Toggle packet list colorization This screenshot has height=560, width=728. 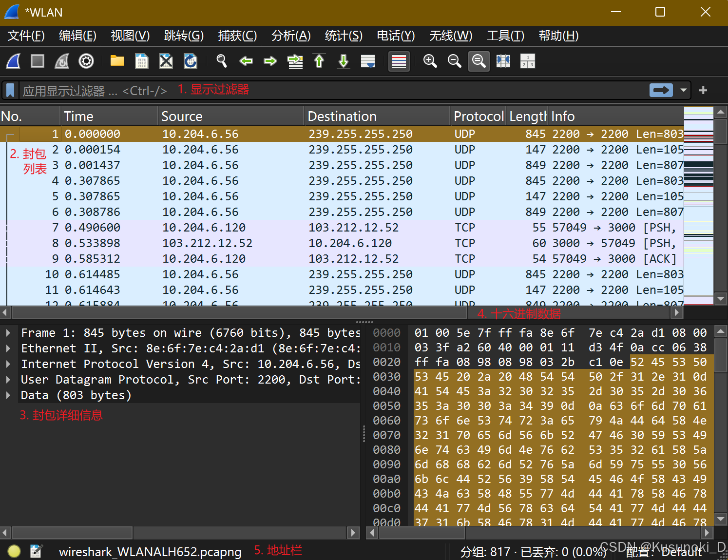pos(399,61)
